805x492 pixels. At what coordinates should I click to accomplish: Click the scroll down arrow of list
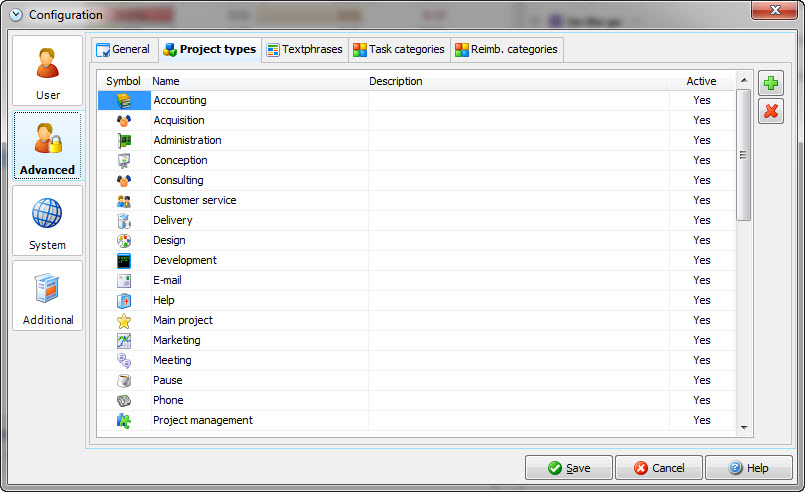tap(744, 427)
